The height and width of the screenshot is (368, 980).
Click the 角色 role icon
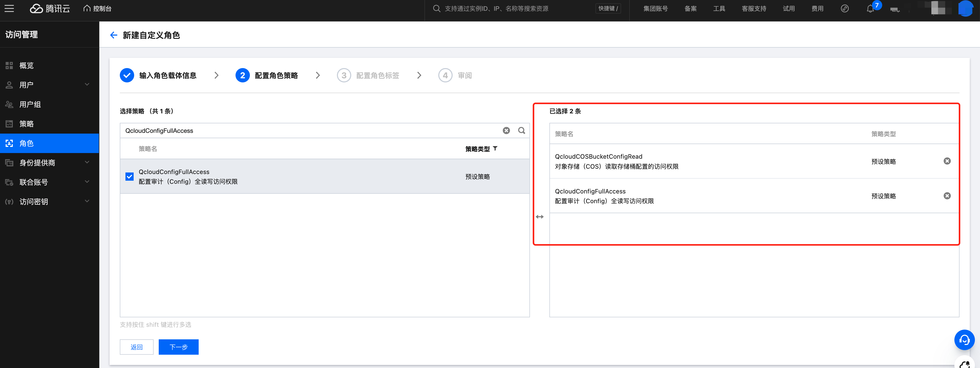click(9, 143)
